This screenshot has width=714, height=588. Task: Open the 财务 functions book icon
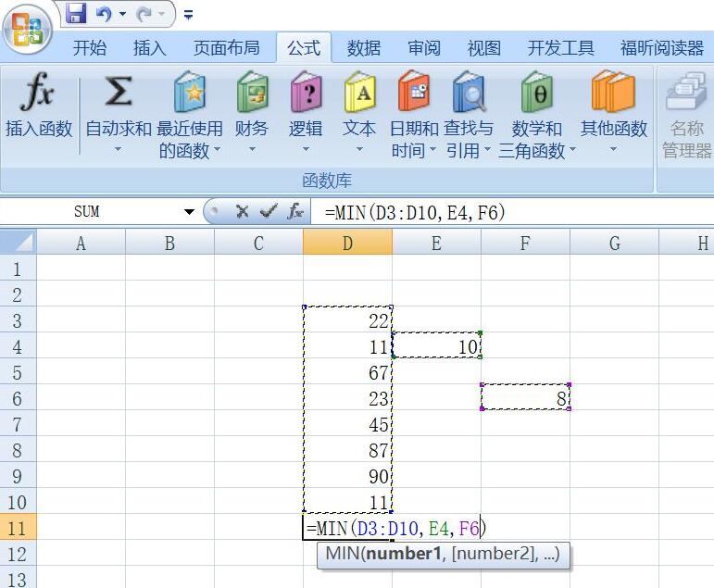pyautogui.click(x=252, y=92)
